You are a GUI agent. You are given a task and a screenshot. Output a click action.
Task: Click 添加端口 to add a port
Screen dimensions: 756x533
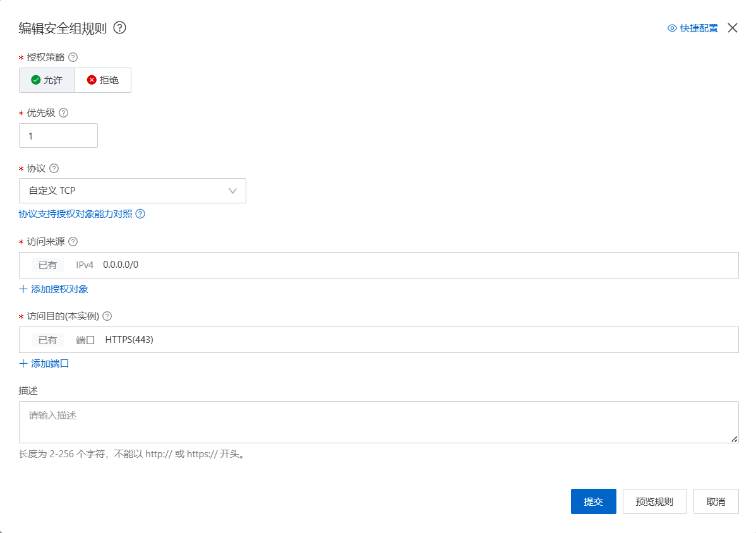(x=44, y=364)
